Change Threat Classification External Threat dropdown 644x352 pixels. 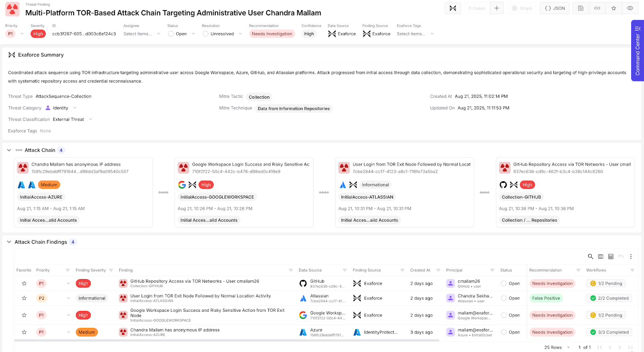click(x=72, y=119)
